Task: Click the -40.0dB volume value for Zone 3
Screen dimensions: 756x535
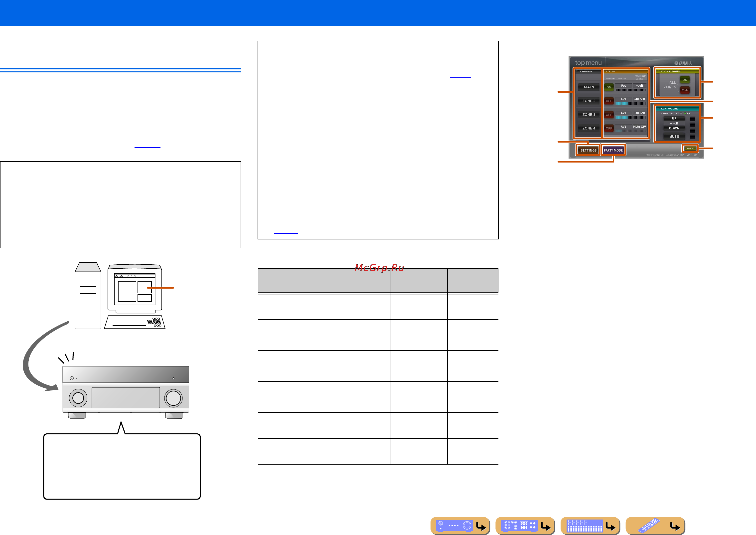Action: tap(639, 113)
